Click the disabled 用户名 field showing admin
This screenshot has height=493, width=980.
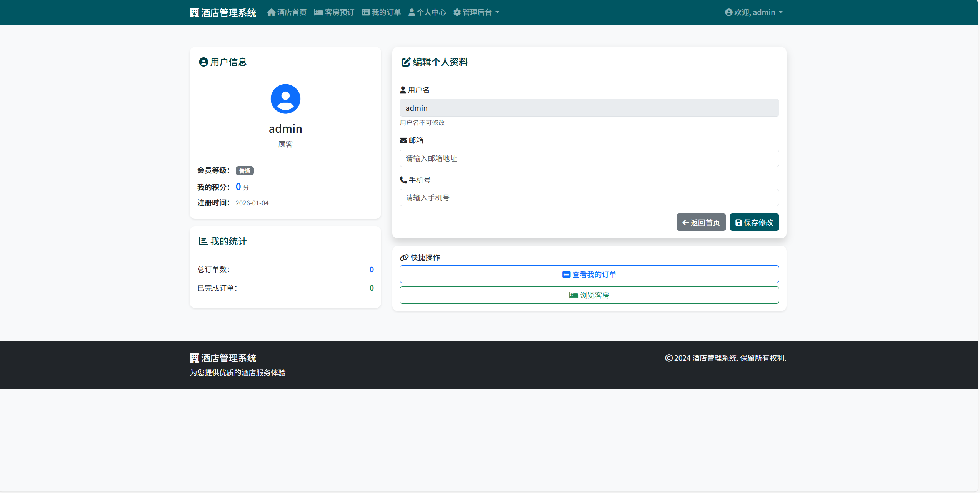pos(589,108)
